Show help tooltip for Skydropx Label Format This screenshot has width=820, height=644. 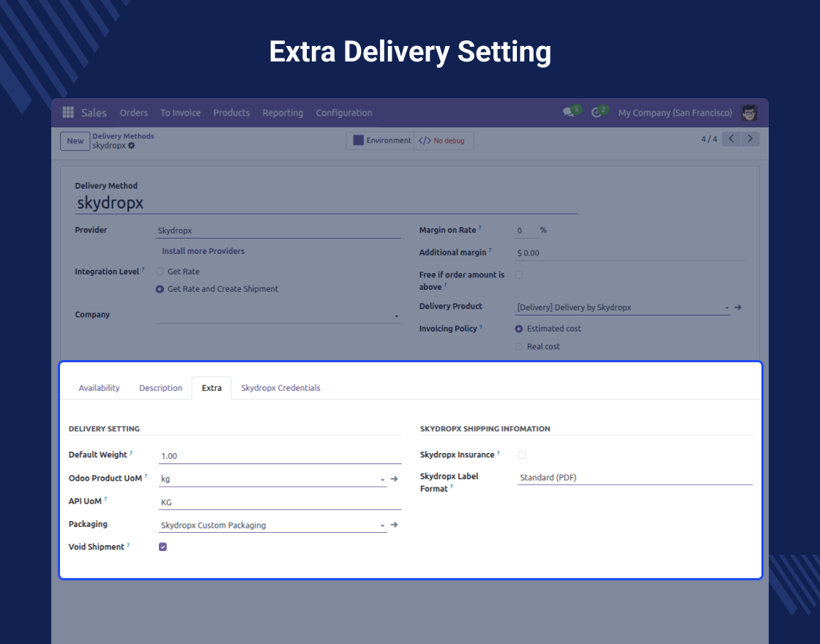[x=451, y=487]
